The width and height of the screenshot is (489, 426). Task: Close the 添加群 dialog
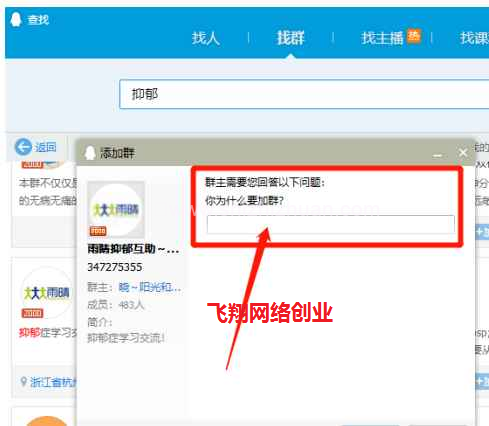(x=463, y=153)
